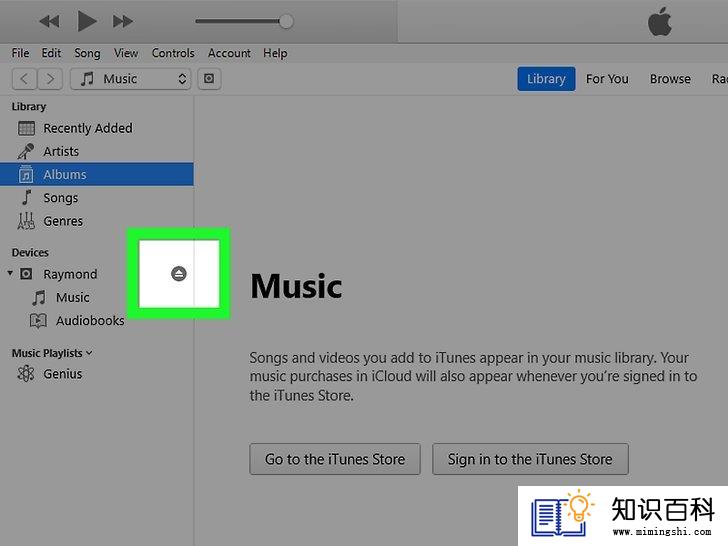Open the Edit menu
Viewport: 728px width, 546px height.
point(51,53)
